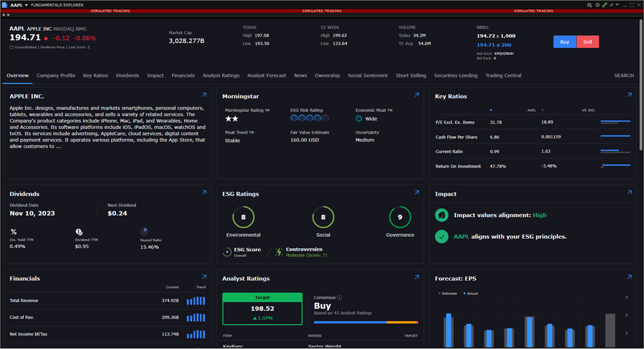The width and height of the screenshot is (644, 349).
Task: Click the Total Revenue trend bars
Action: point(196,301)
